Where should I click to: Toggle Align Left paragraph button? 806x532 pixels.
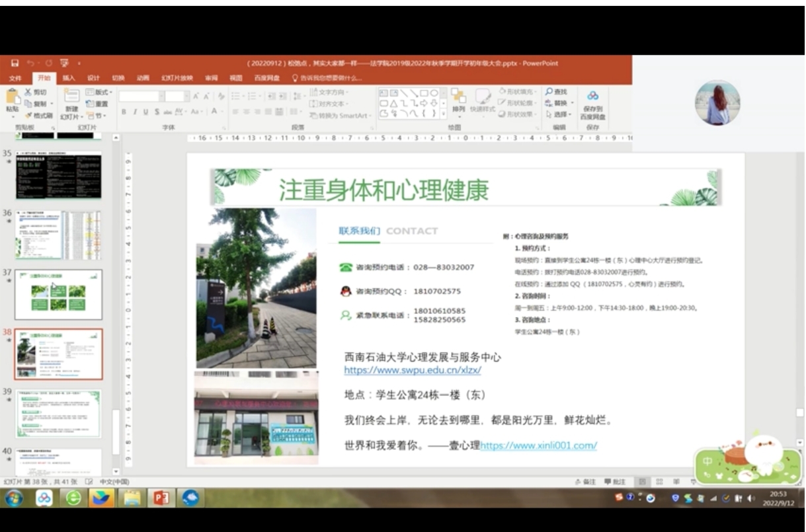(x=235, y=112)
